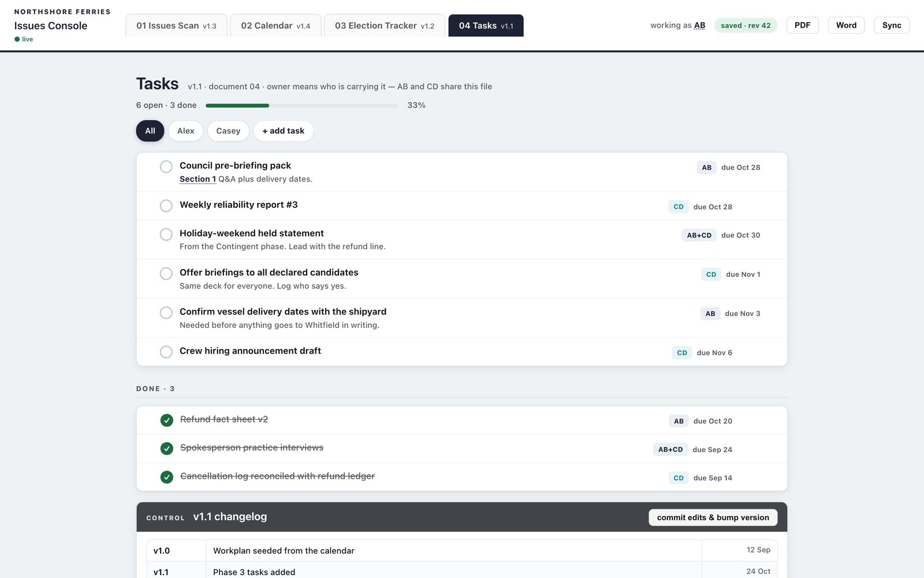Check off Weekly reliability report #3
The height and width of the screenshot is (578, 924).
(x=166, y=206)
